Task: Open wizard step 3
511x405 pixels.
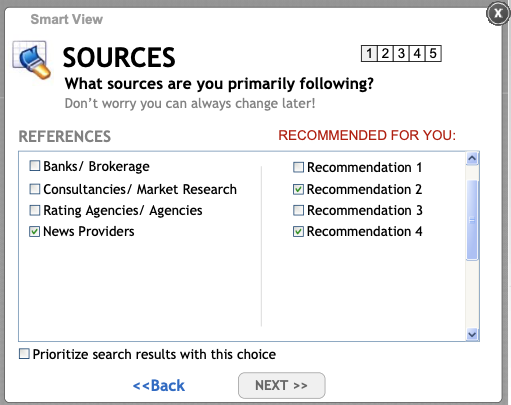Action: (x=401, y=54)
